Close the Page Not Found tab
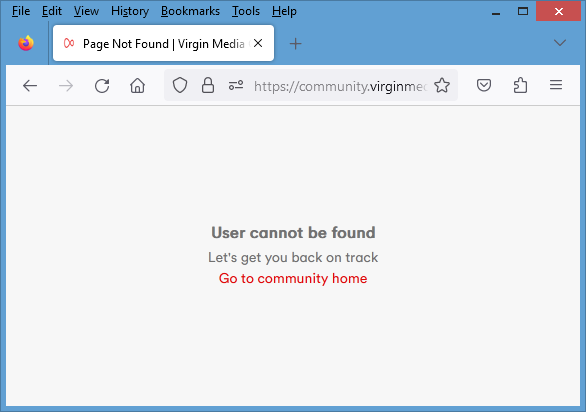Viewport: 586px width, 412px height. point(258,43)
